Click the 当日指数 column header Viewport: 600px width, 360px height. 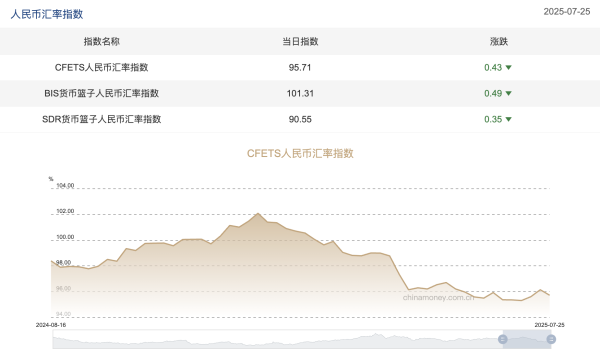click(x=300, y=41)
